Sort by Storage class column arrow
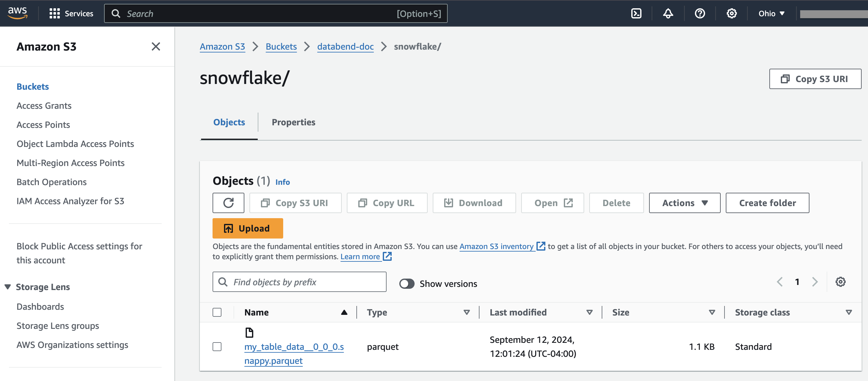This screenshot has width=868, height=381. 849,312
